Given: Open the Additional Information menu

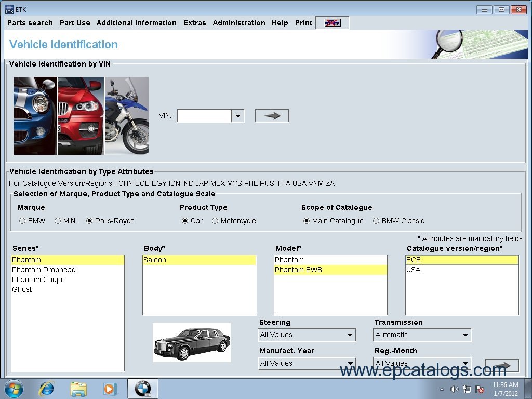Looking at the screenshot, I should point(137,23).
